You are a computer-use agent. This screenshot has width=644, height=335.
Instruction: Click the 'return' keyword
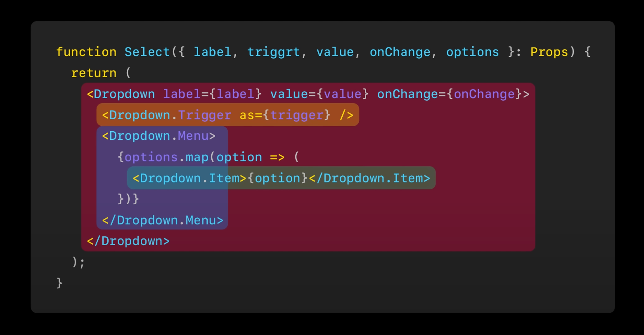click(94, 73)
